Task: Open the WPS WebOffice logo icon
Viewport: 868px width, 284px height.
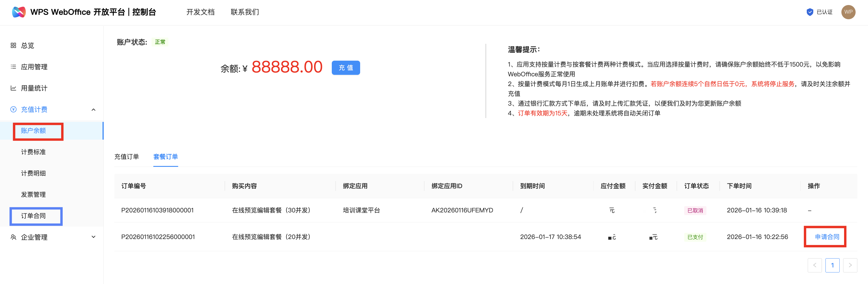Action: point(19,12)
